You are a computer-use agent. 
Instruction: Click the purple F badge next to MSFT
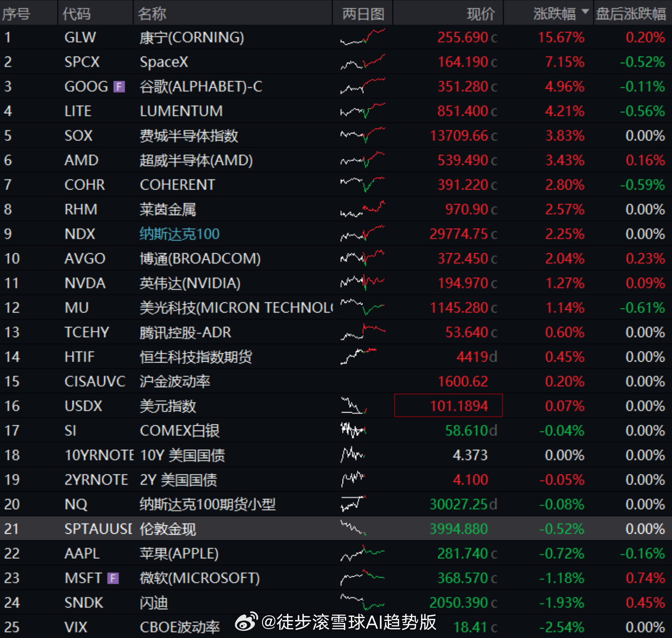(x=113, y=578)
